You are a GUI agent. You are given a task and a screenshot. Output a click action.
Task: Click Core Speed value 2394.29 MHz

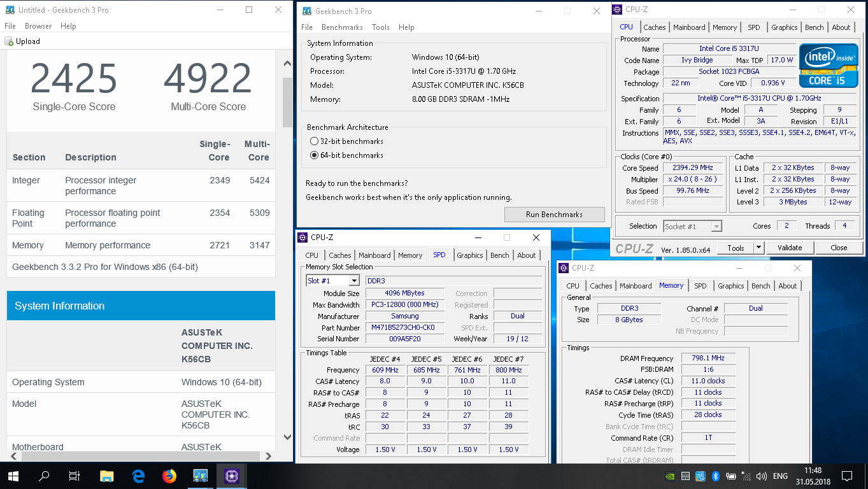(x=692, y=167)
